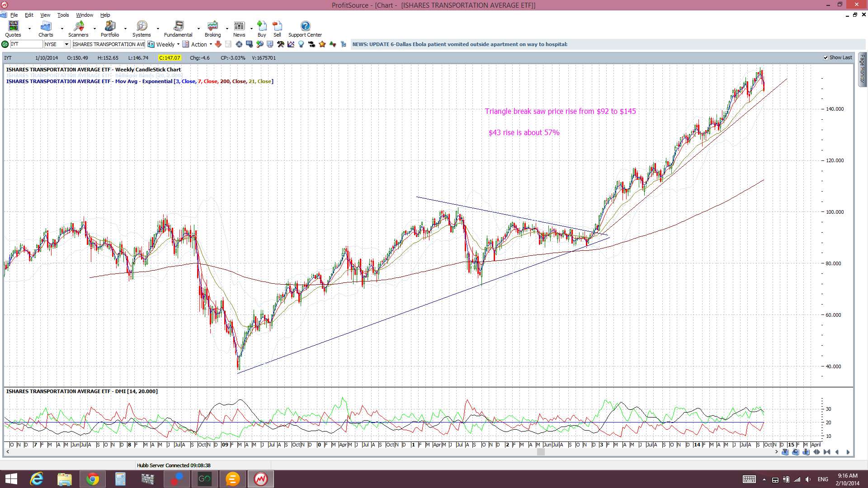
Task: Open the Scanners toolbar icon
Action: point(78,29)
